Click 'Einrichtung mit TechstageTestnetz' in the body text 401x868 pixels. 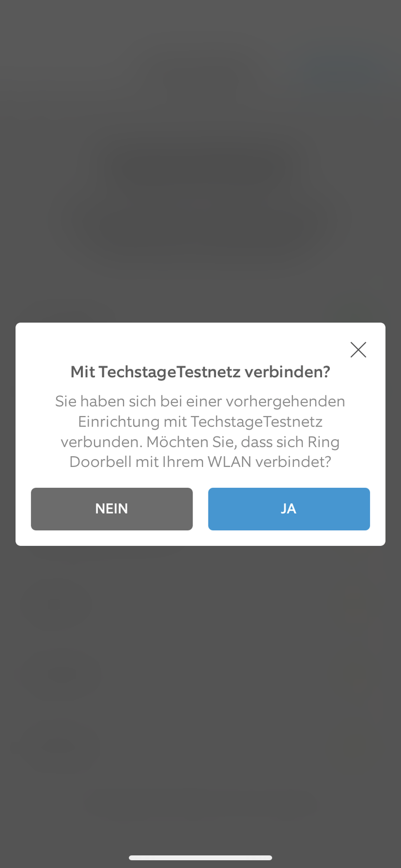click(200, 422)
